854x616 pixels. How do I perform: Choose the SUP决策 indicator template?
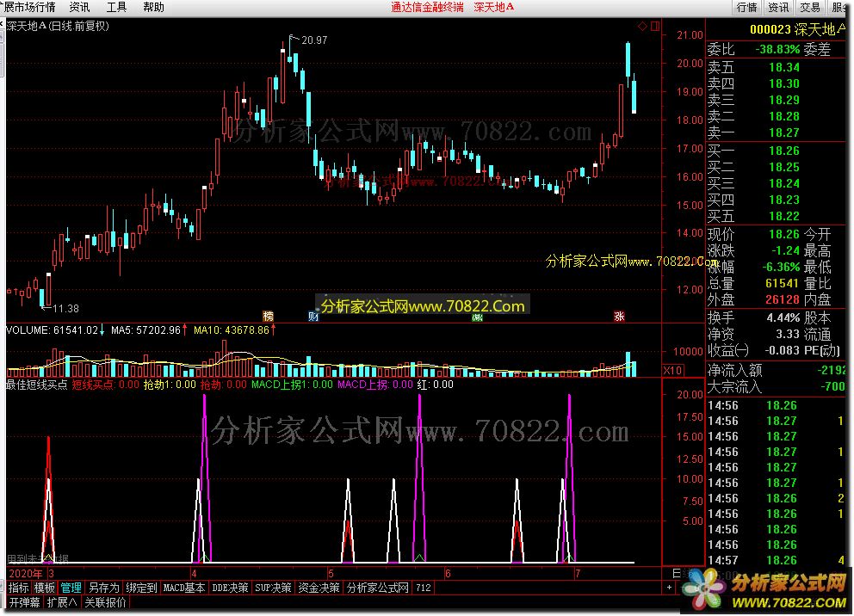coord(274,588)
